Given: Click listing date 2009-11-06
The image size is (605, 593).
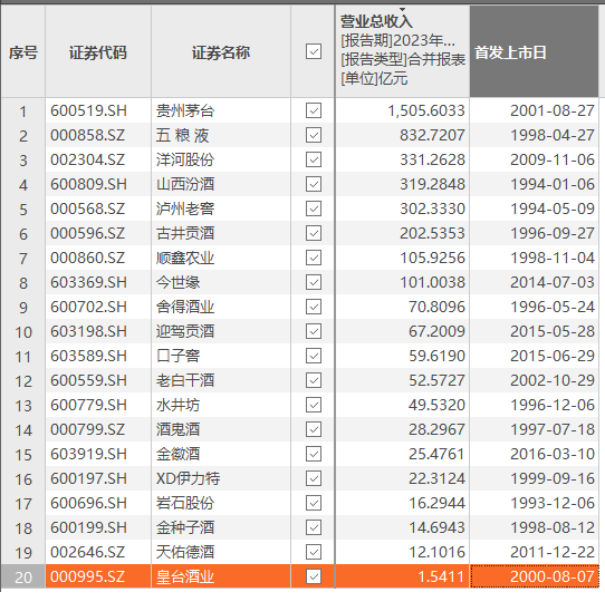Looking at the screenshot, I should 552,160.
